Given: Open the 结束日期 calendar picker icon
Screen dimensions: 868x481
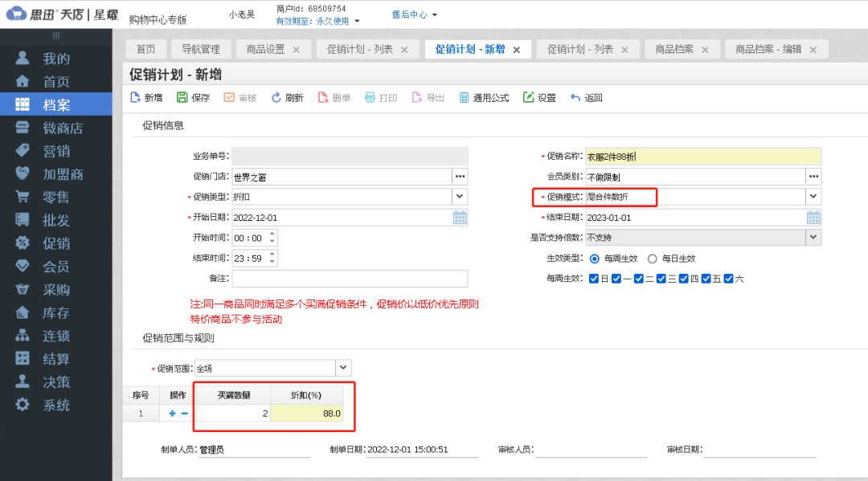Looking at the screenshot, I should point(813,217).
